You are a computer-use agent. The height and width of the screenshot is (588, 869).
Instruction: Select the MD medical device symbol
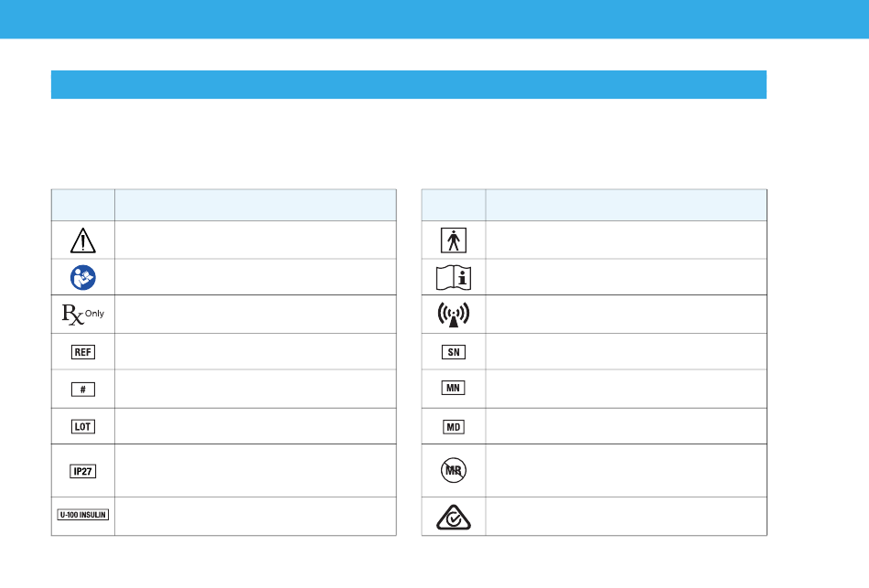click(x=454, y=427)
